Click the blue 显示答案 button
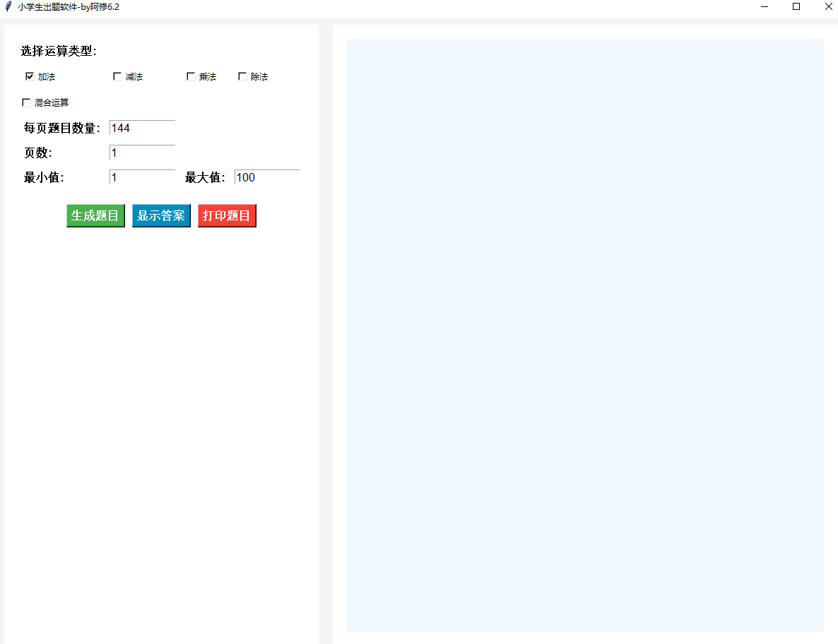Viewport: 838px width, 644px height. coord(161,216)
